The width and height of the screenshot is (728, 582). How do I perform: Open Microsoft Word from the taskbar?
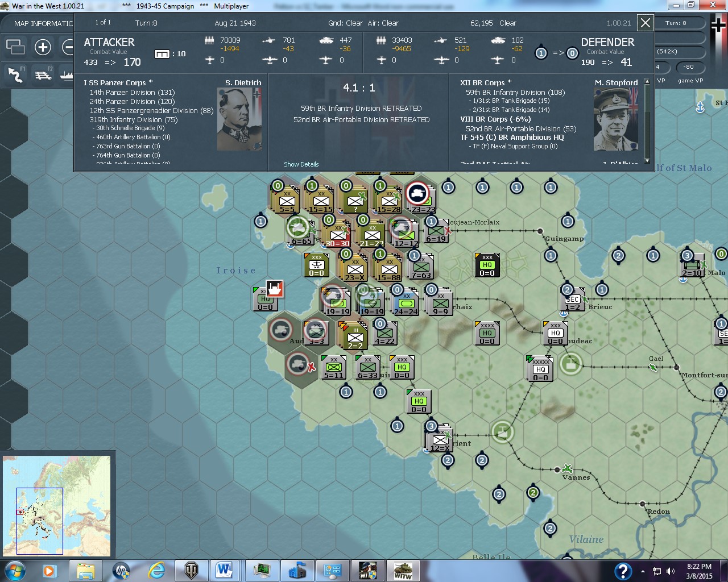coord(224,570)
